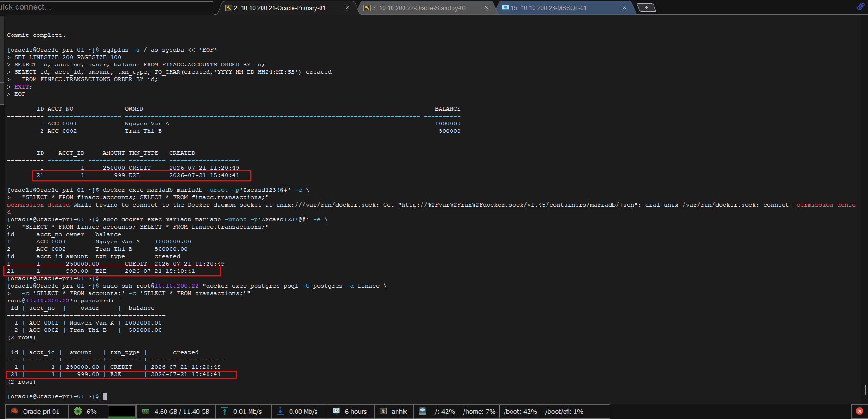868x419 pixels.
Task: Click the 0.00 Mb/s download rate
Action: (x=303, y=412)
